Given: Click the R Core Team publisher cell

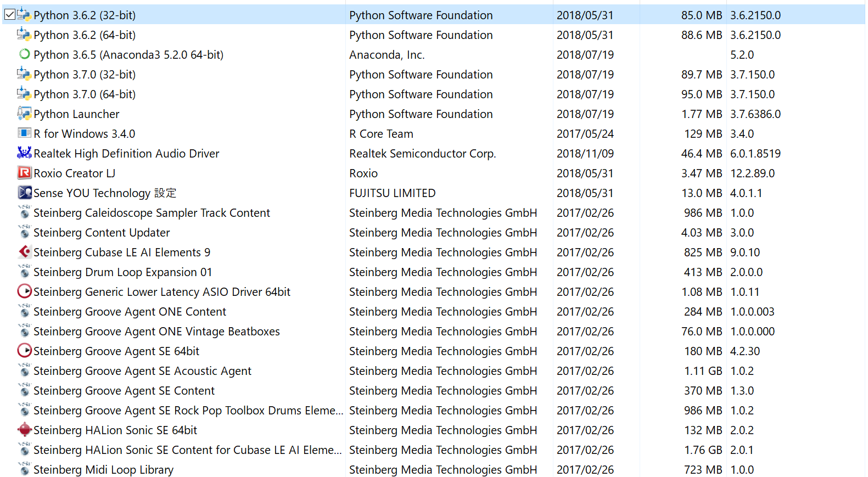Looking at the screenshot, I should click(381, 134).
